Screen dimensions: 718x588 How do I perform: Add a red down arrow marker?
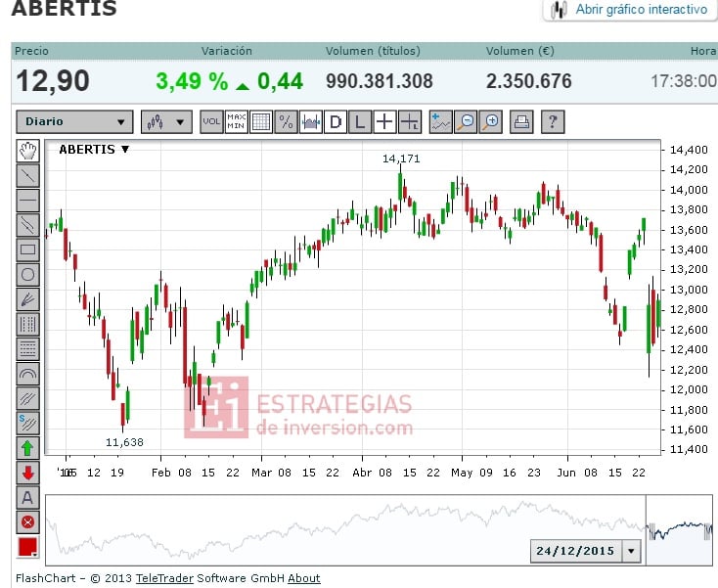pos(28,473)
